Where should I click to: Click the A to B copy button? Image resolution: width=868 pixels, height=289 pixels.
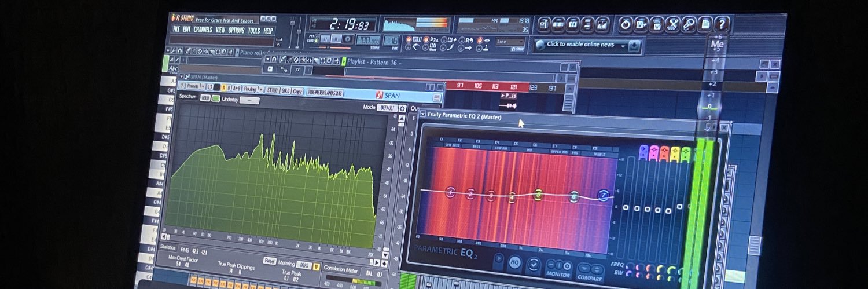pyautogui.click(x=237, y=88)
